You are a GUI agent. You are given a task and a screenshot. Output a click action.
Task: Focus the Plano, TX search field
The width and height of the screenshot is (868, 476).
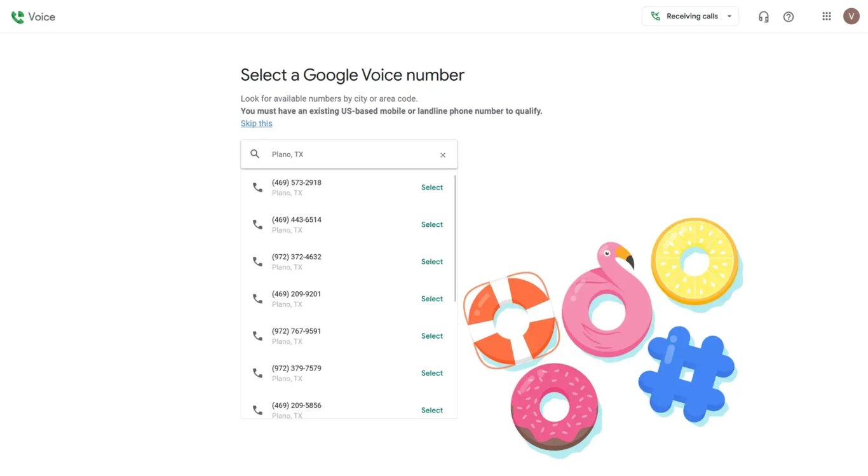(x=349, y=154)
